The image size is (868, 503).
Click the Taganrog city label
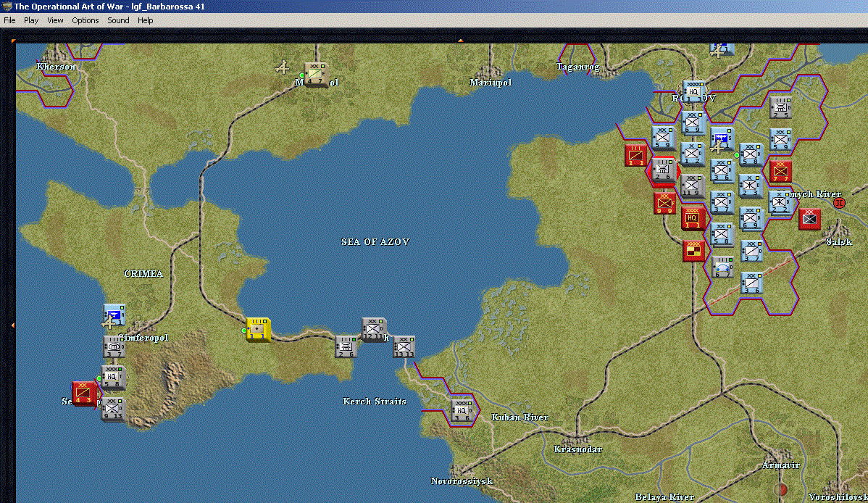[x=577, y=67]
